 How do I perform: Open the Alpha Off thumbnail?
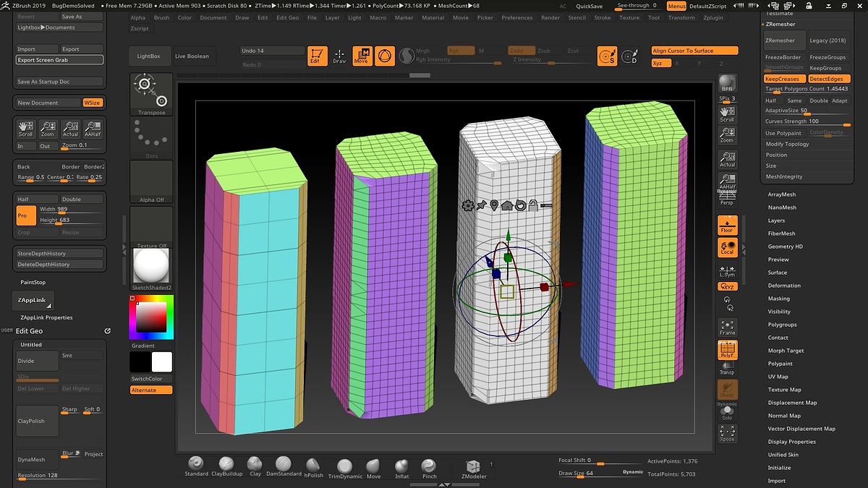(x=152, y=181)
